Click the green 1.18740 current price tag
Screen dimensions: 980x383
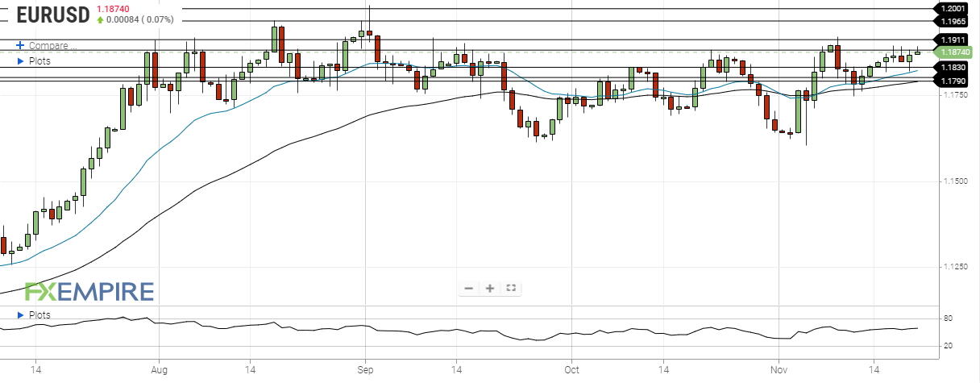(954, 52)
